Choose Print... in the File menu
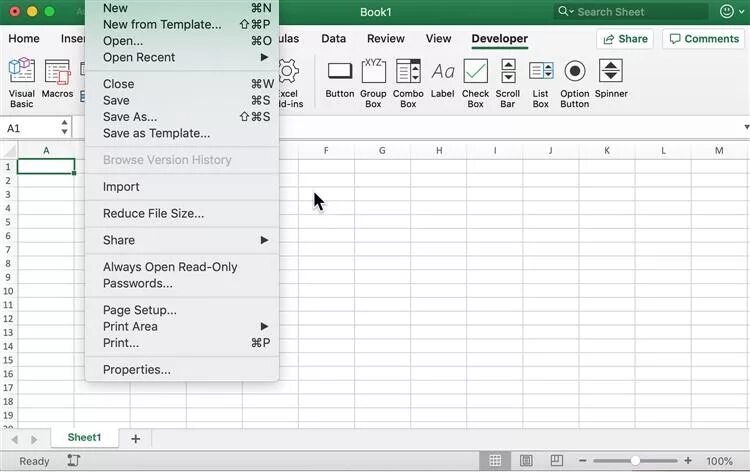The height and width of the screenshot is (472, 750). pos(182,343)
